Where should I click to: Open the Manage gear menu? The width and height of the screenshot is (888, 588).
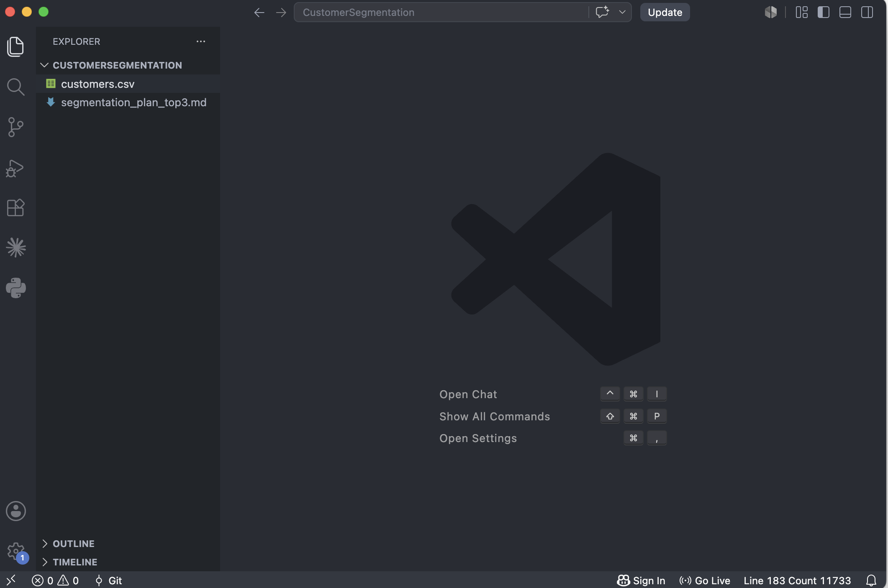coord(16,551)
